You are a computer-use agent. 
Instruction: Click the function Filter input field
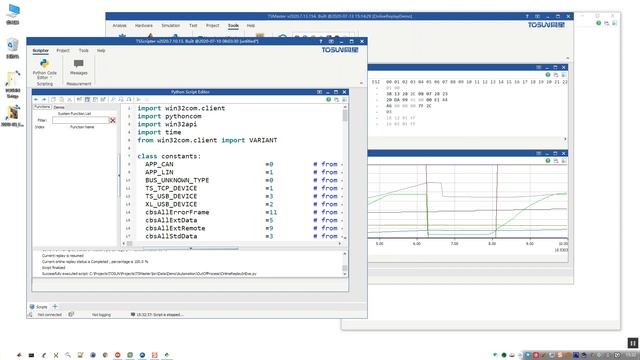[x=80, y=120]
